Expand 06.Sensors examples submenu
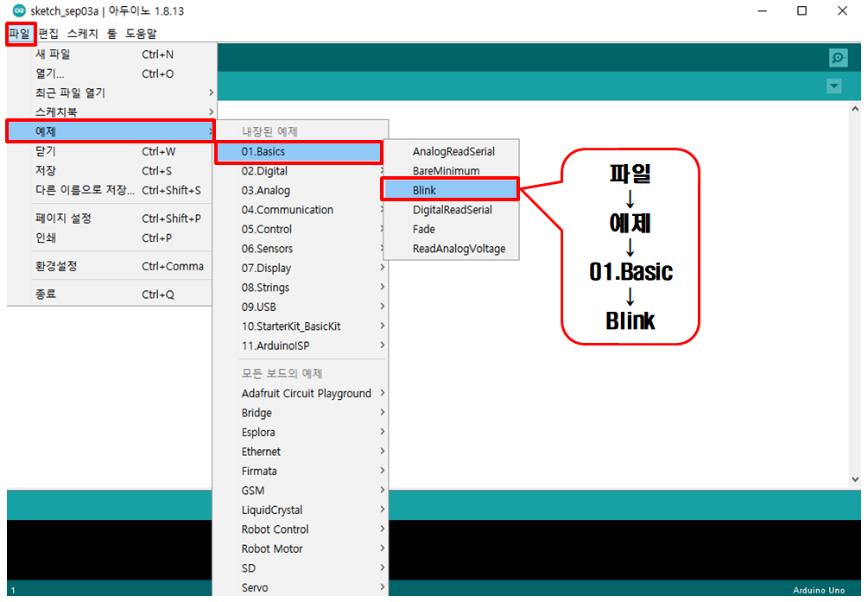This screenshot has height=602, width=868. tap(301, 249)
